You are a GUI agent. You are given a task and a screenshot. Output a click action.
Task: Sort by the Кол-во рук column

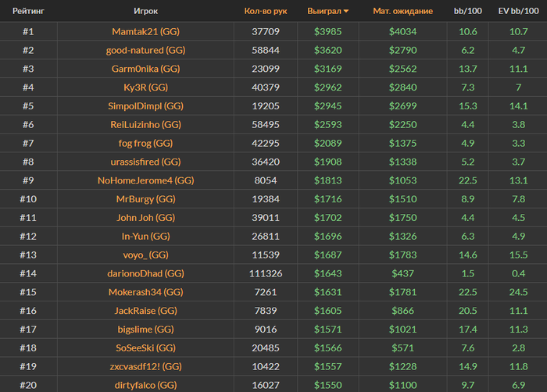[x=266, y=12]
